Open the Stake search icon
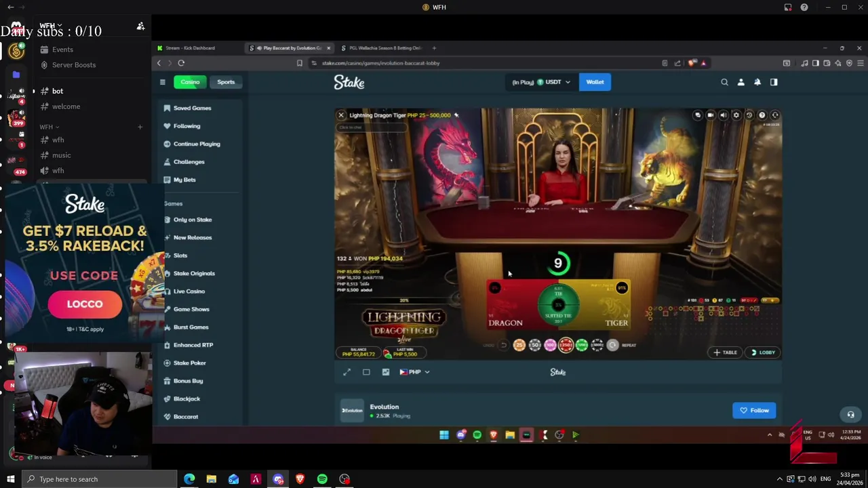This screenshot has height=488, width=868. coord(724,82)
